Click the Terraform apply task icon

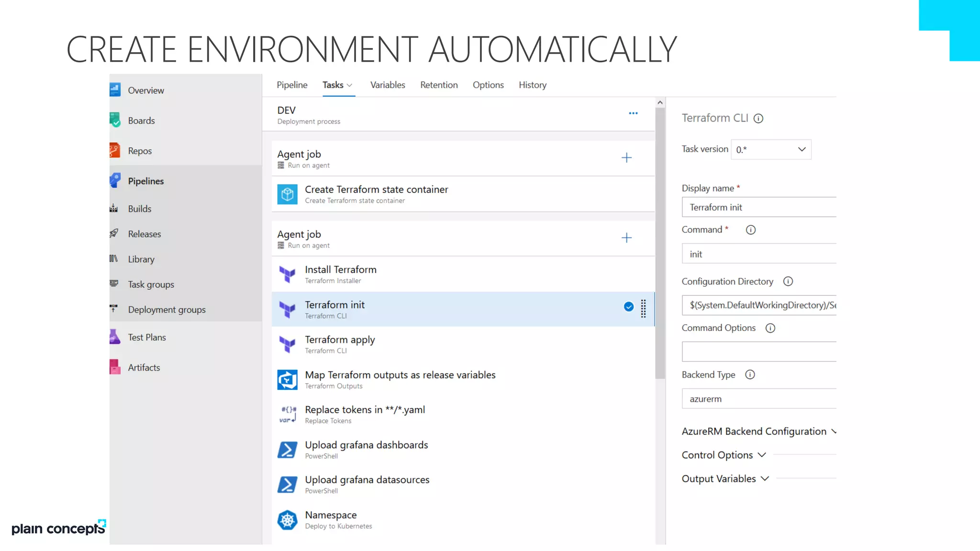coord(287,344)
